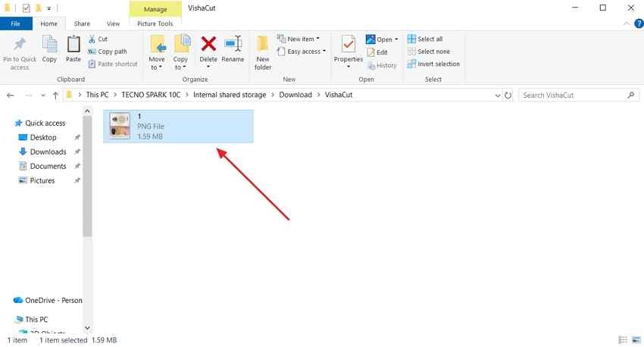Click VishaCut in the address path
Viewport: 644px width, 347px height.
(x=339, y=95)
